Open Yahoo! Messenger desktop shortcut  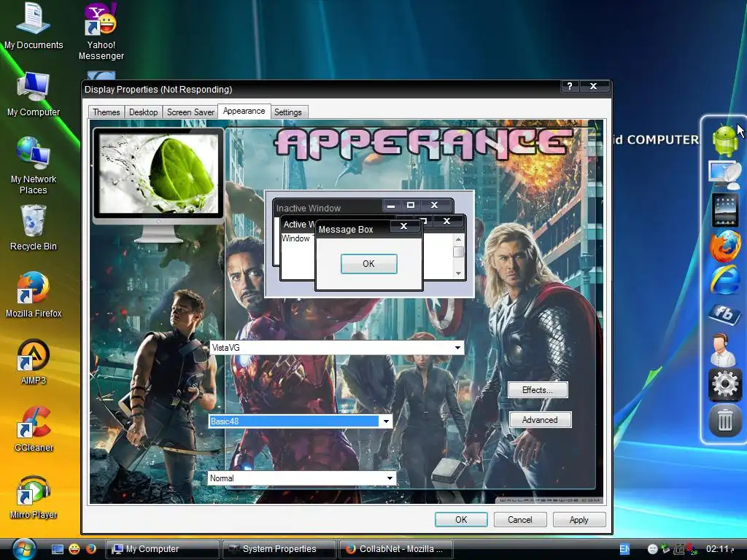pyautogui.click(x=101, y=31)
